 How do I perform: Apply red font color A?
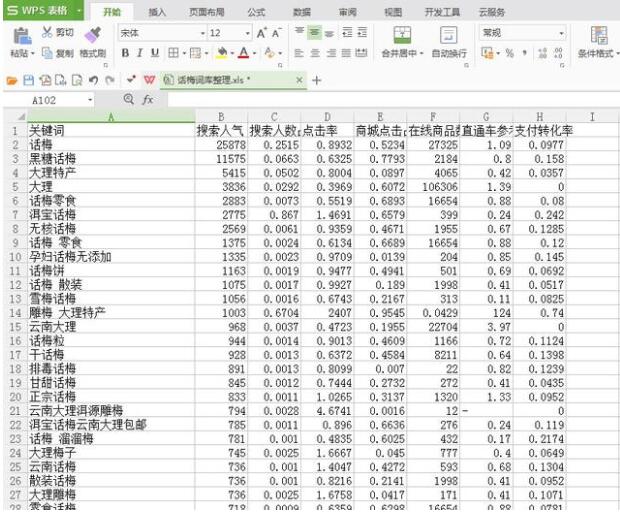[244, 53]
